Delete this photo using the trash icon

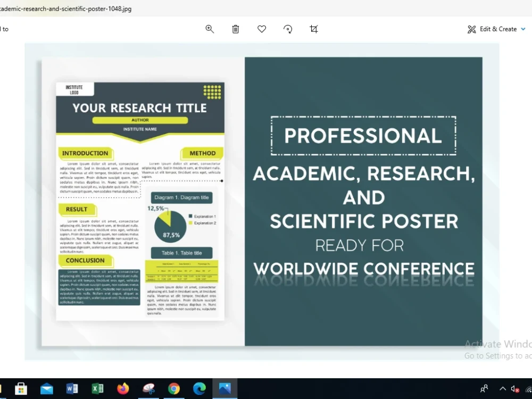235,29
